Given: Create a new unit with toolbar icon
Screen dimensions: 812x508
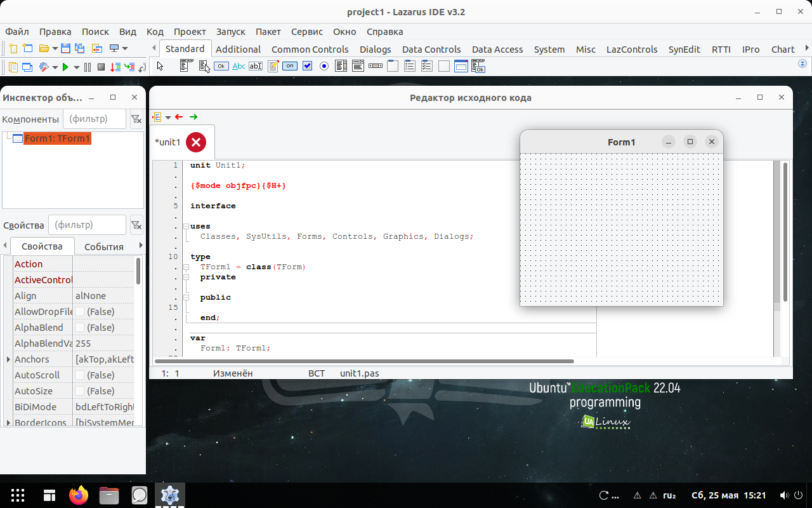Looking at the screenshot, I should click(13, 48).
